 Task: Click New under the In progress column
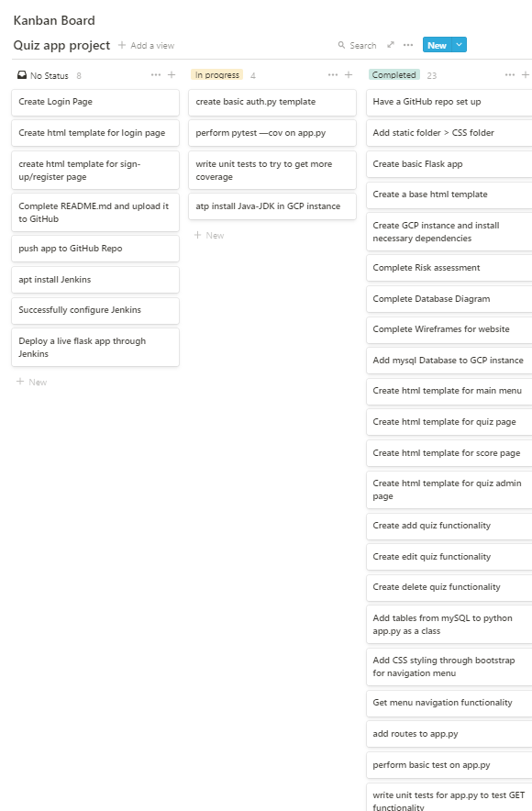(x=209, y=235)
